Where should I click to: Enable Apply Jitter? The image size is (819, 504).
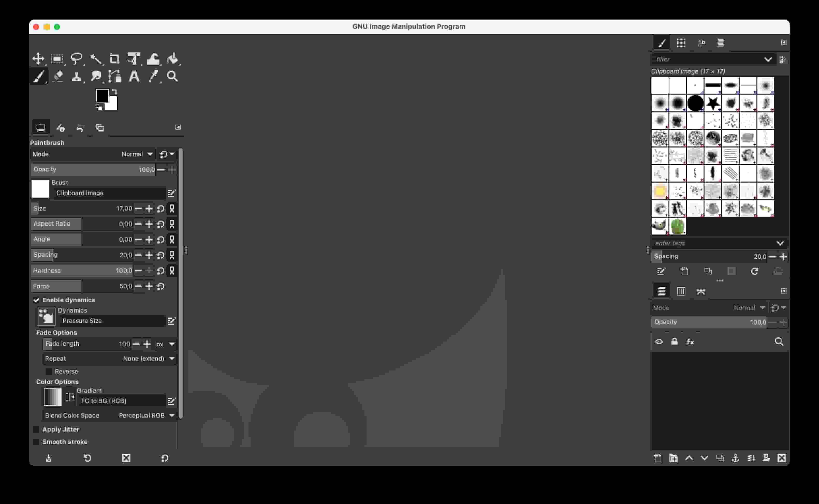(36, 429)
